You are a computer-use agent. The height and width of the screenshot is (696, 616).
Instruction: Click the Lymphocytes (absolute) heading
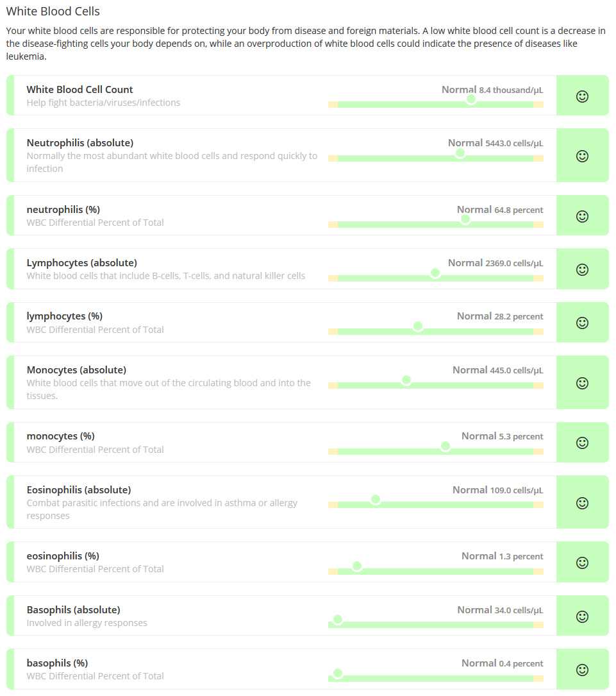point(82,263)
